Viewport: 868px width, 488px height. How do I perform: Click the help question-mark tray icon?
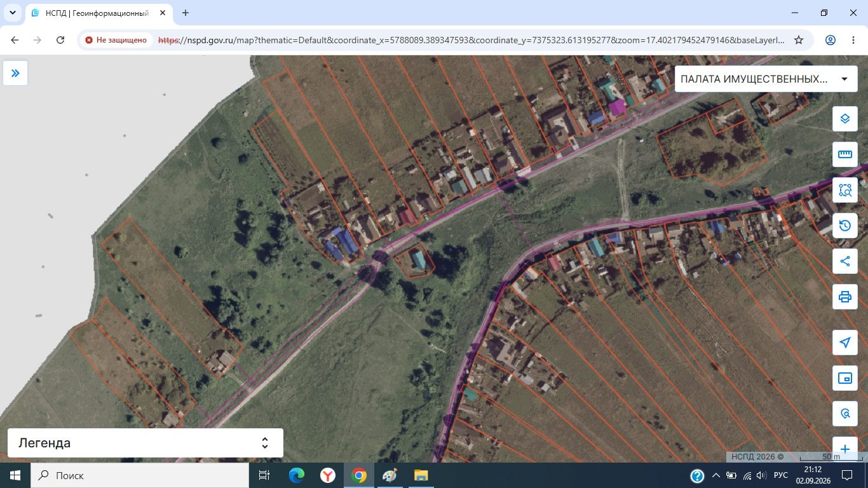[697, 475]
